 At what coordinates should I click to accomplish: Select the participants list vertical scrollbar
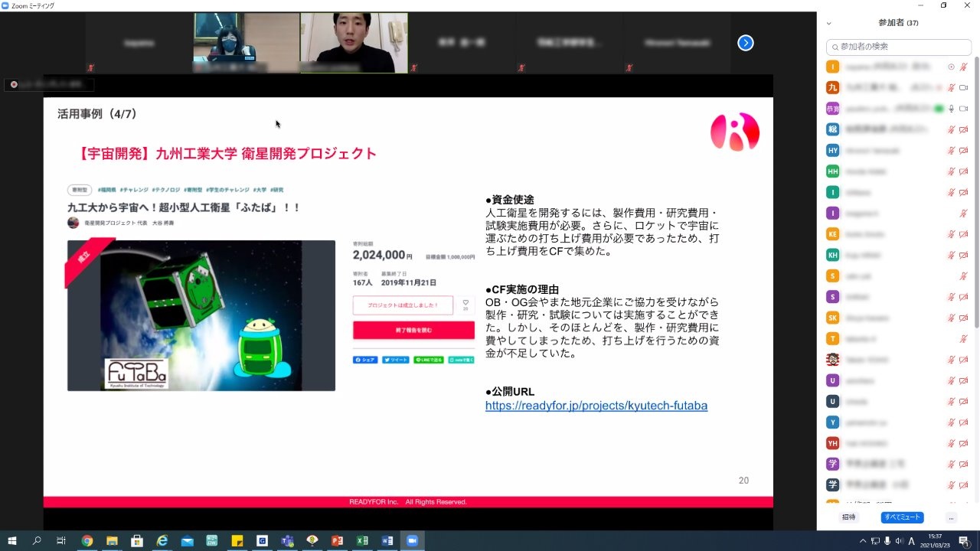(x=976, y=191)
